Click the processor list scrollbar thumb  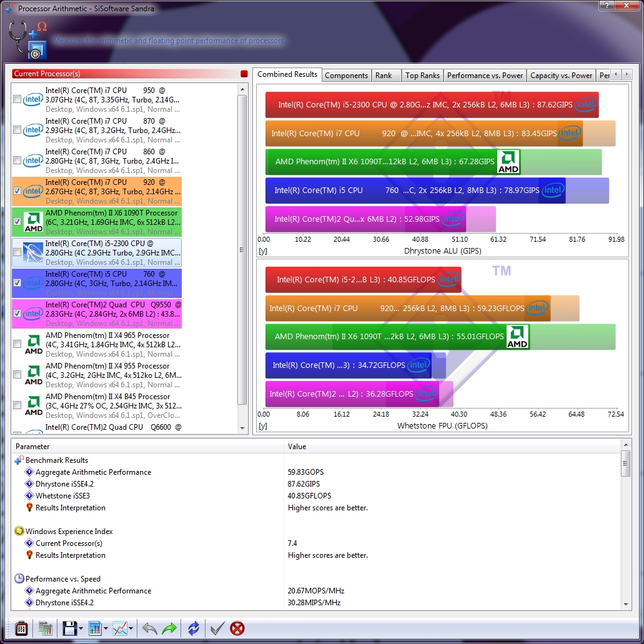tap(242, 250)
